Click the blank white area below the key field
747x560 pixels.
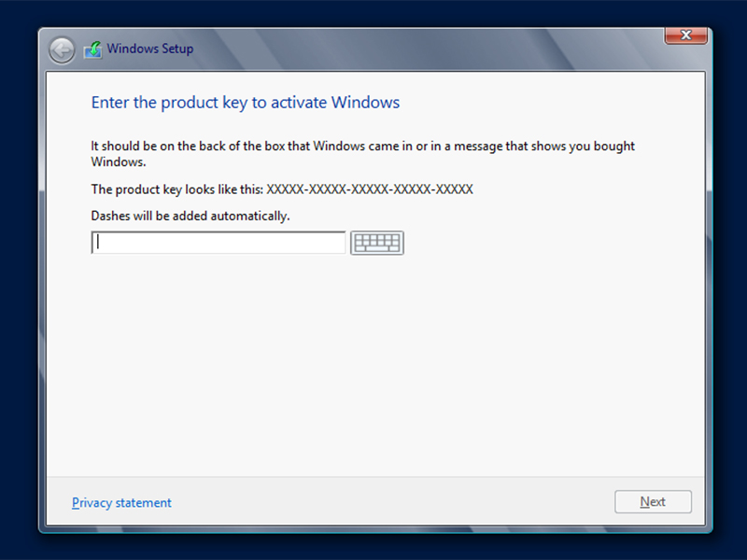375,367
